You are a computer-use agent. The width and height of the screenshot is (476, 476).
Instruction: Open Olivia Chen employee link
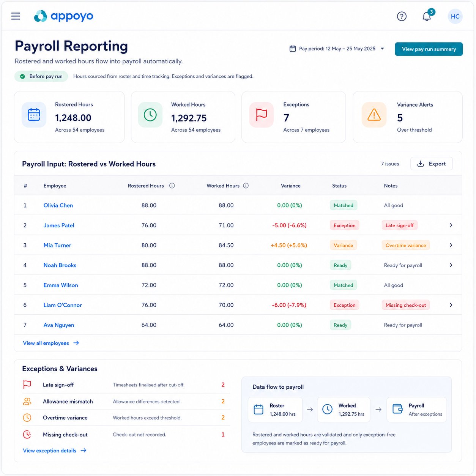[58, 205]
